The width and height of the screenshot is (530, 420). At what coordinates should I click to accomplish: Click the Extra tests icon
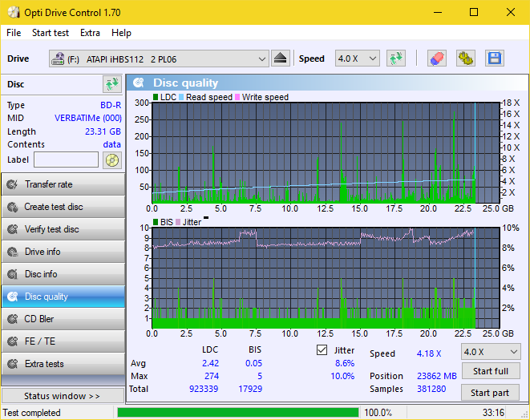(13, 364)
